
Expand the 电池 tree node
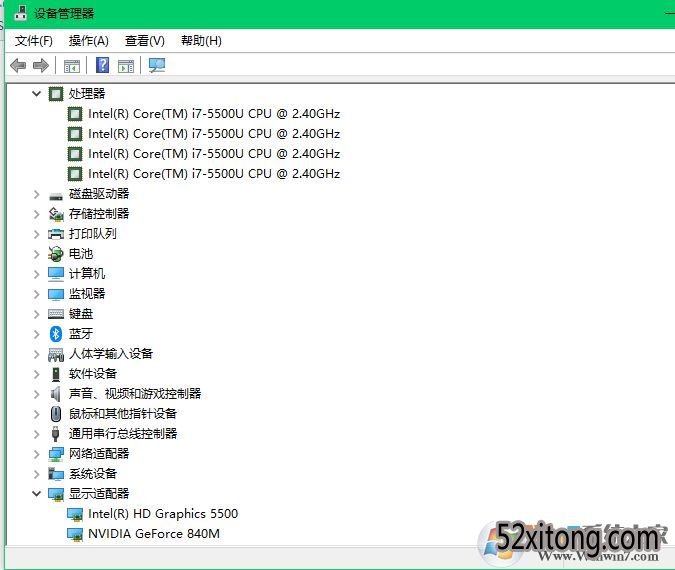(x=37, y=254)
